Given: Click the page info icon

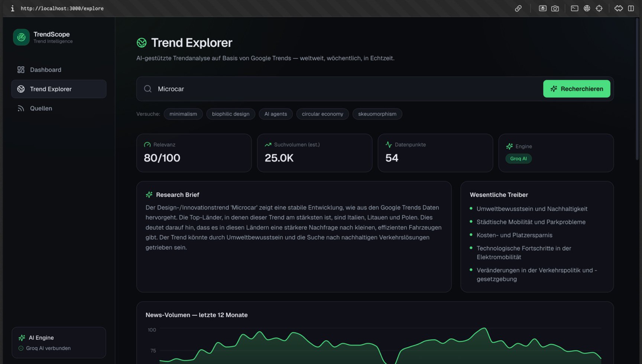Looking at the screenshot, I should point(12,8).
